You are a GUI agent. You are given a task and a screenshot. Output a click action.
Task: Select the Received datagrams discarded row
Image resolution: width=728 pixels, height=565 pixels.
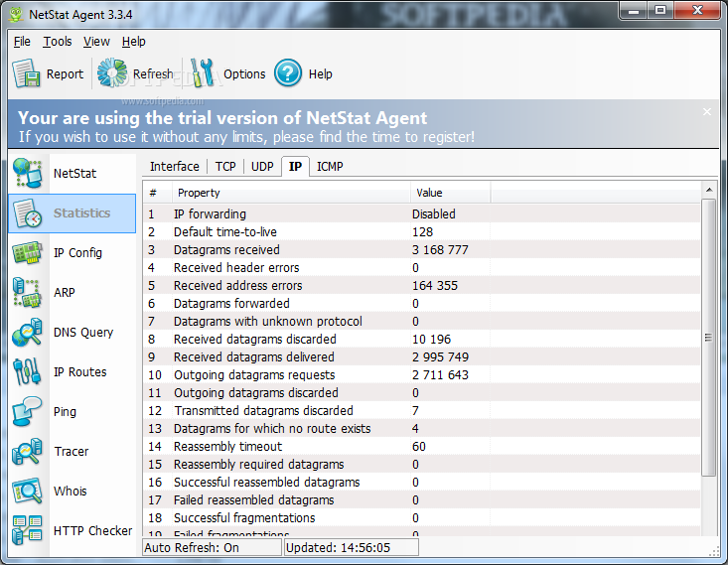click(421, 339)
